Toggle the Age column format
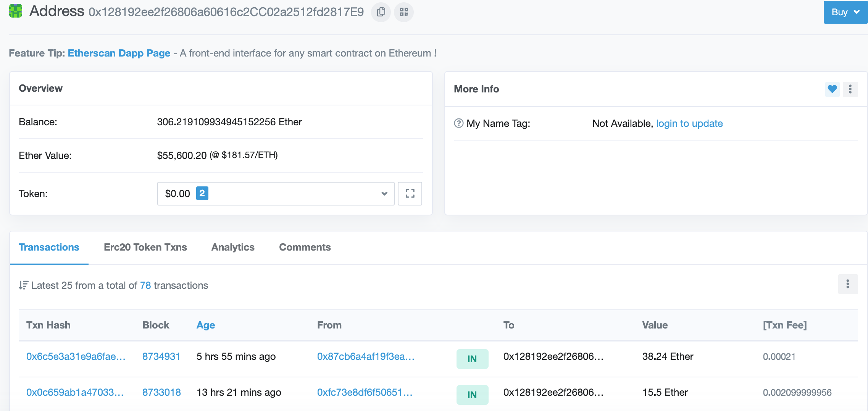868x411 pixels. [206, 325]
